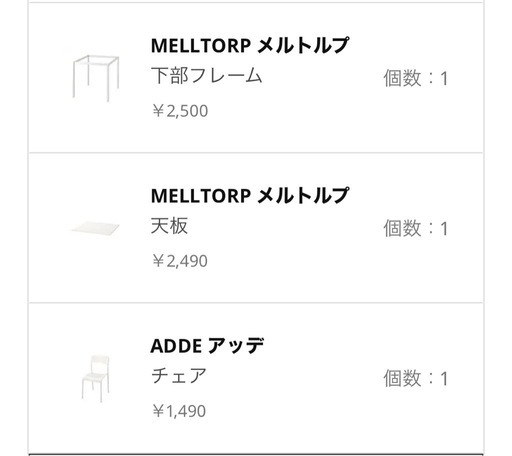Click the 個数:1 quantity for ADDE chair
512x456 pixels.
416,378
